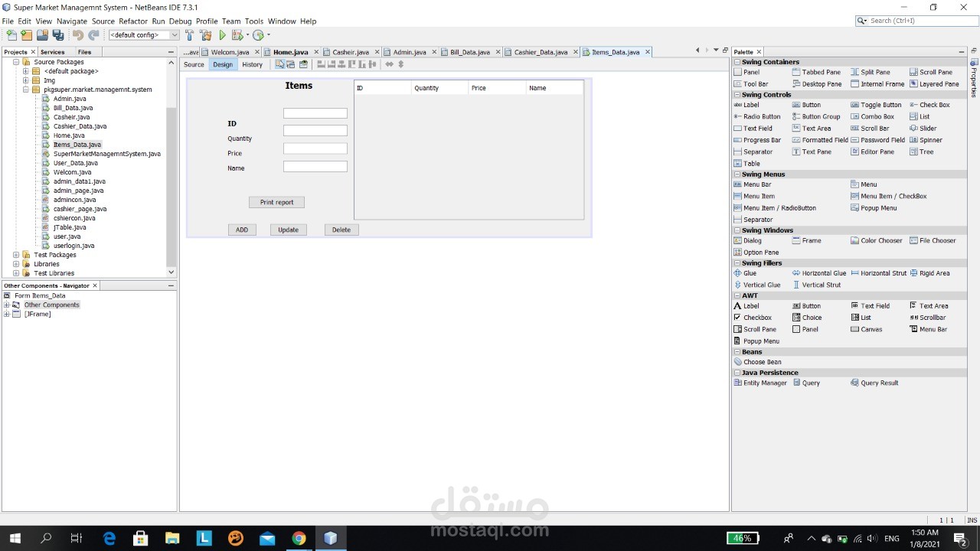Expand the JFrame node in Navigator
The height and width of the screenshot is (551, 980).
click(x=7, y=314)
